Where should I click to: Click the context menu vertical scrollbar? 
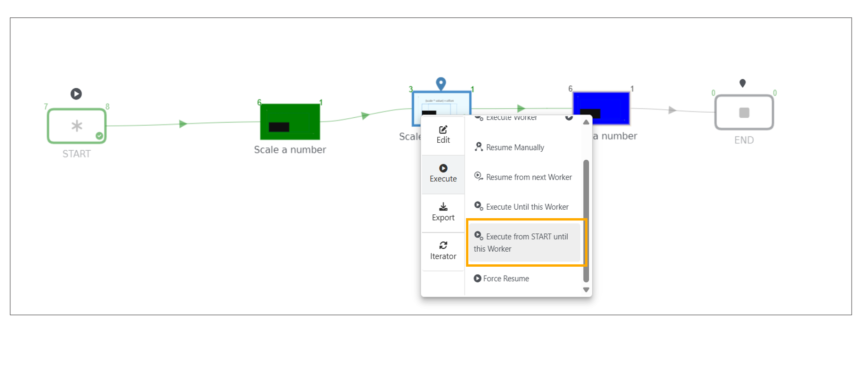586,221
